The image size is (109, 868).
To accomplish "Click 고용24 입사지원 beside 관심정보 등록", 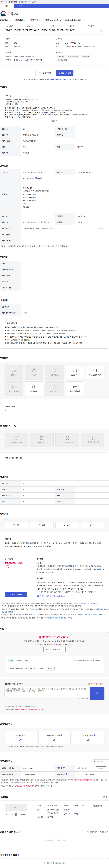I will [65, 73].
